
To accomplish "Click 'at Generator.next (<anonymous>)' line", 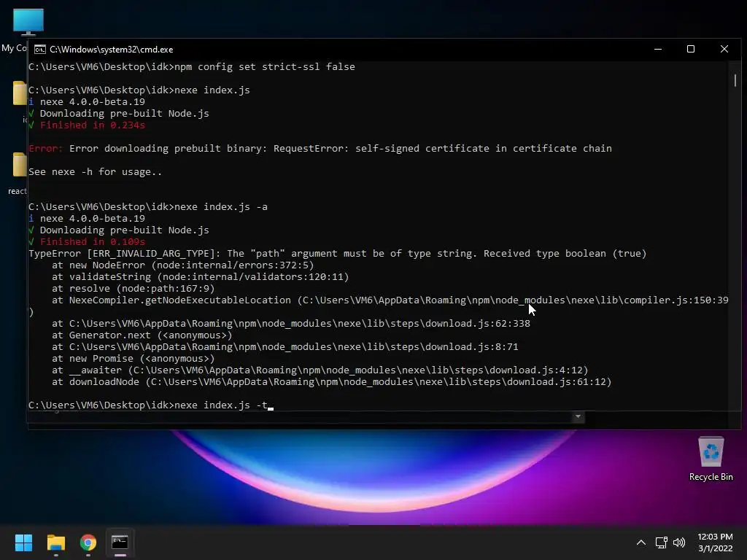I will coord(142,335).
